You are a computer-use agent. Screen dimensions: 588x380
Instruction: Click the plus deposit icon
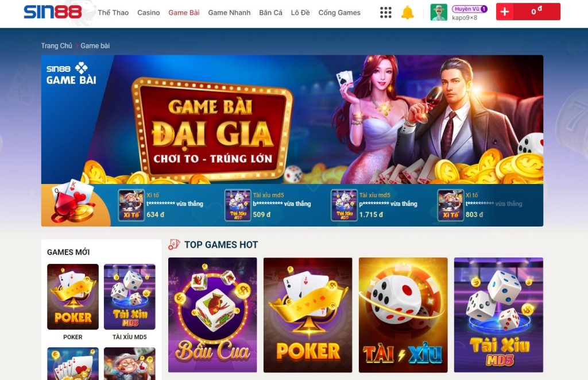(x=505, y=11)
